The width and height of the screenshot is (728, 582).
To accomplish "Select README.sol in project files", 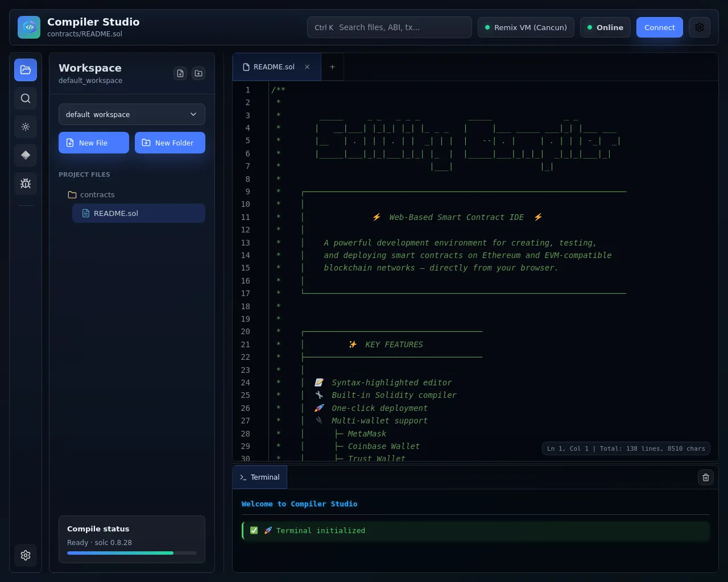I will (139, 213).
